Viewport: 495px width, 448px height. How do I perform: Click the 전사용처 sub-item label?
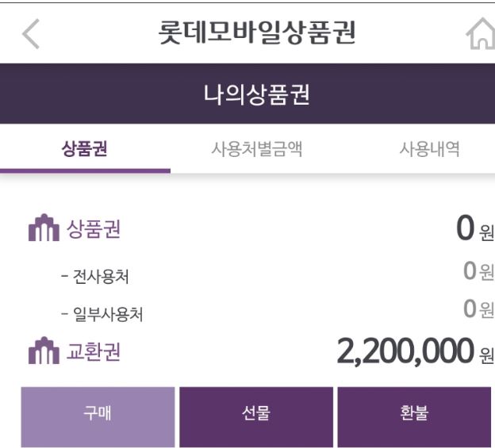(x=95, y=277)
